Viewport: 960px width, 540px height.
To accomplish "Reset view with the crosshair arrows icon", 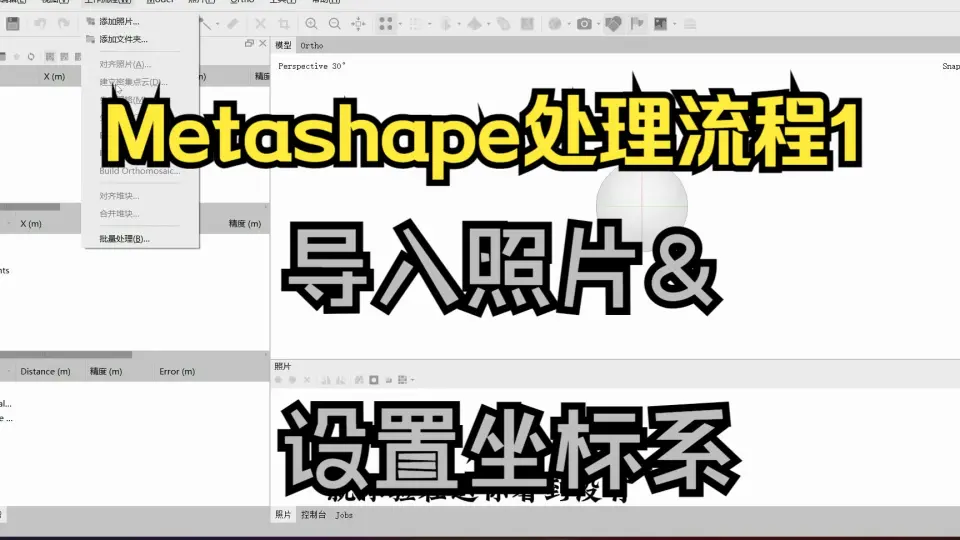I will 358,24.
